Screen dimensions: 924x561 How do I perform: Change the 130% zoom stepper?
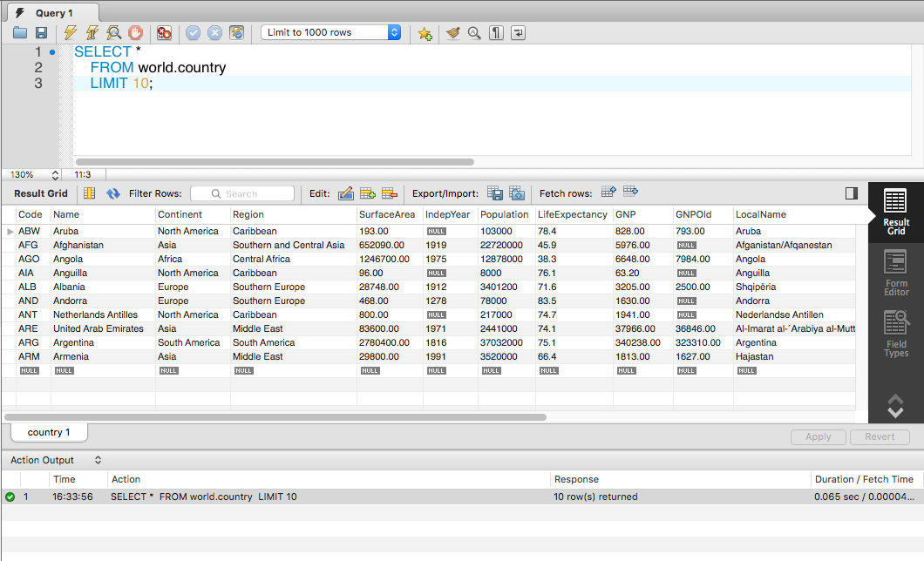[55, 175]
